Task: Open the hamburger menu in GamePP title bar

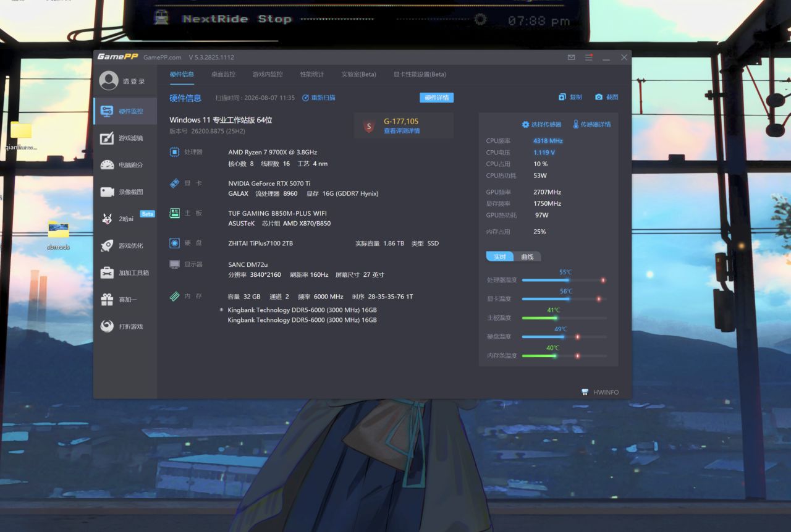Action: pyautogui.click(x=589, y=57)
